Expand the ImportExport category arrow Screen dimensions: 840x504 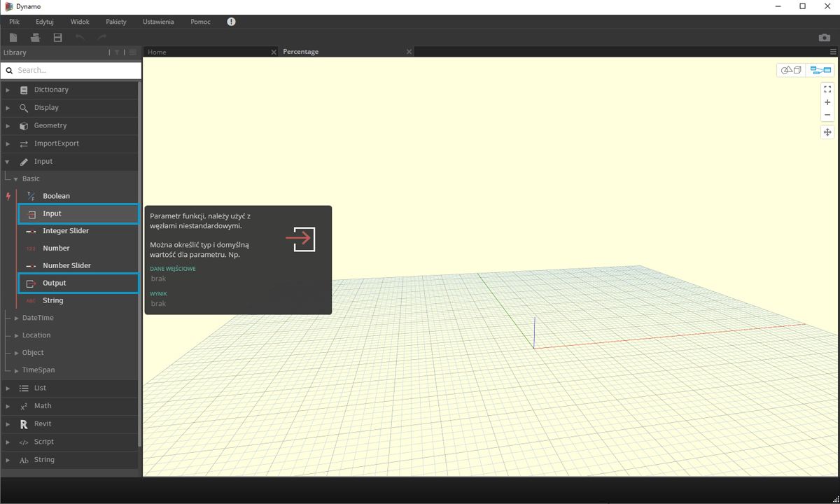[x=8, y=143]
